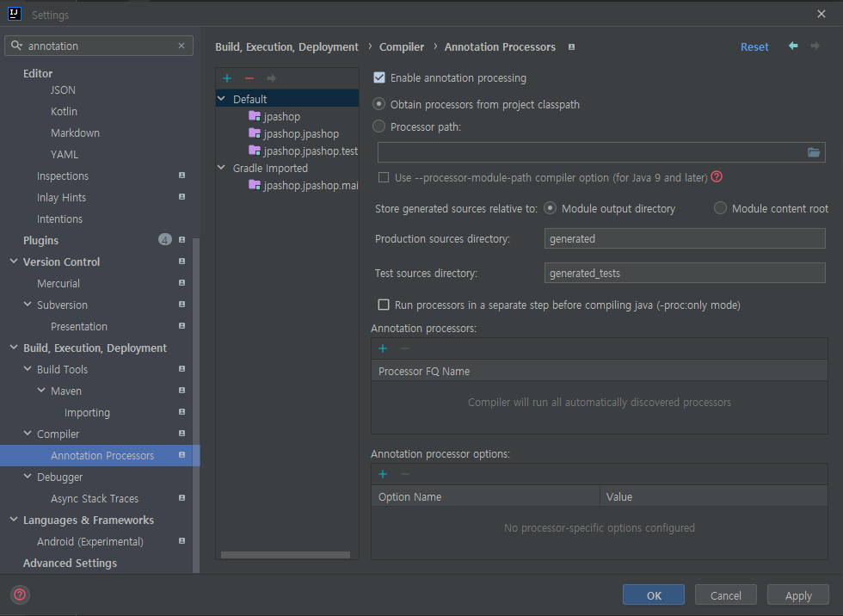Click inside the Test sources directory field

click(685, 273)
